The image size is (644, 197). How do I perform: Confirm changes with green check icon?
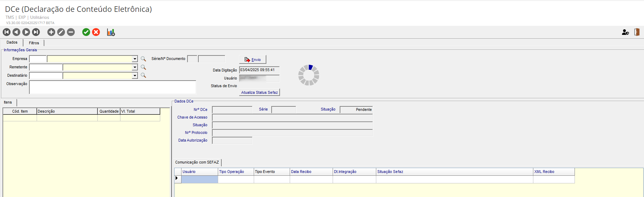coord(86,32)
